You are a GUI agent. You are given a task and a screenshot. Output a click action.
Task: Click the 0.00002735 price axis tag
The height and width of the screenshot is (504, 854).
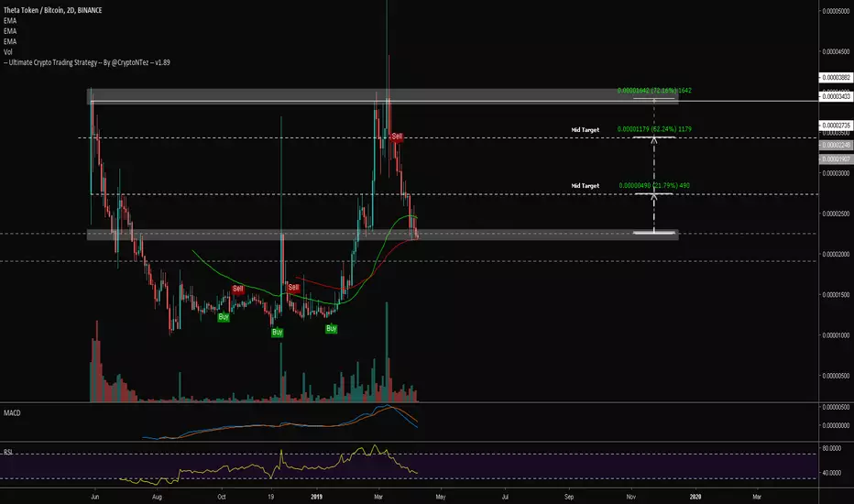[x=836, y=126]
